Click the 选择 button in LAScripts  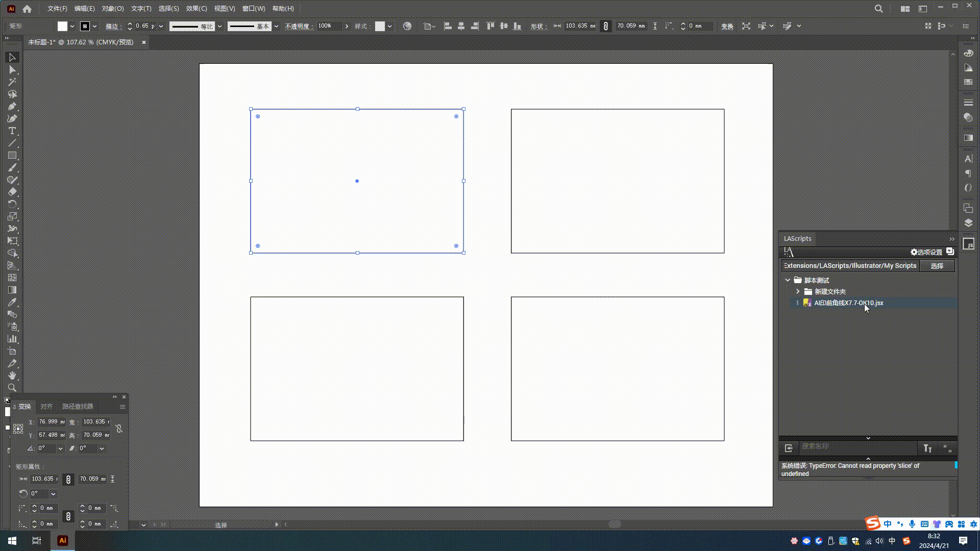coord(937,266)
